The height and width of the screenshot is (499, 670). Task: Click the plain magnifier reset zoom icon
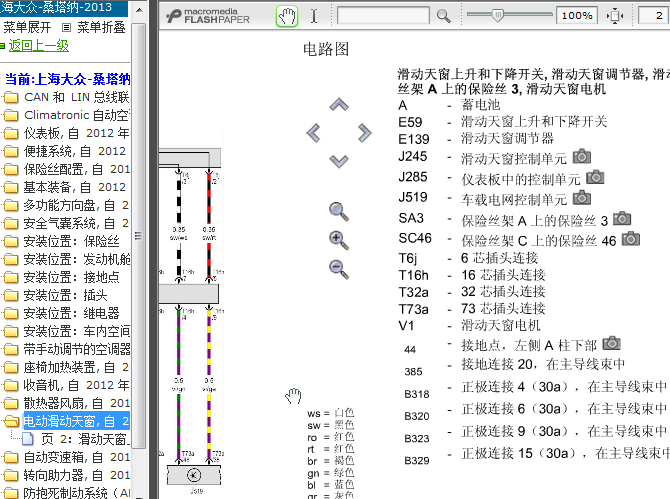(x=339, y=211)
